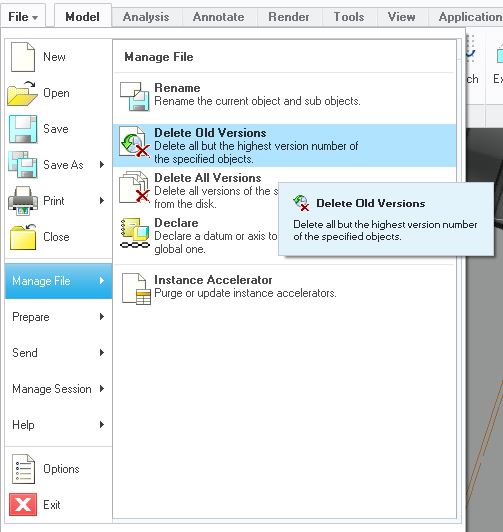Image resolution: width=503 pixels, height=532 pixels.
Task: Click the Delete All Versions icon
Action: click(134, 187)
